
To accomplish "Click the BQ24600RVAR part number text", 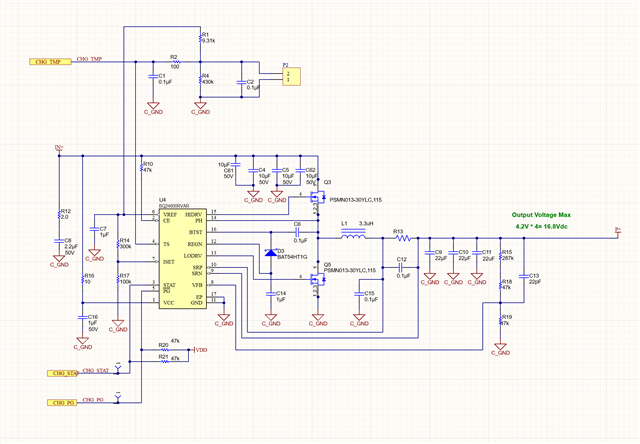I will [174, 206].
